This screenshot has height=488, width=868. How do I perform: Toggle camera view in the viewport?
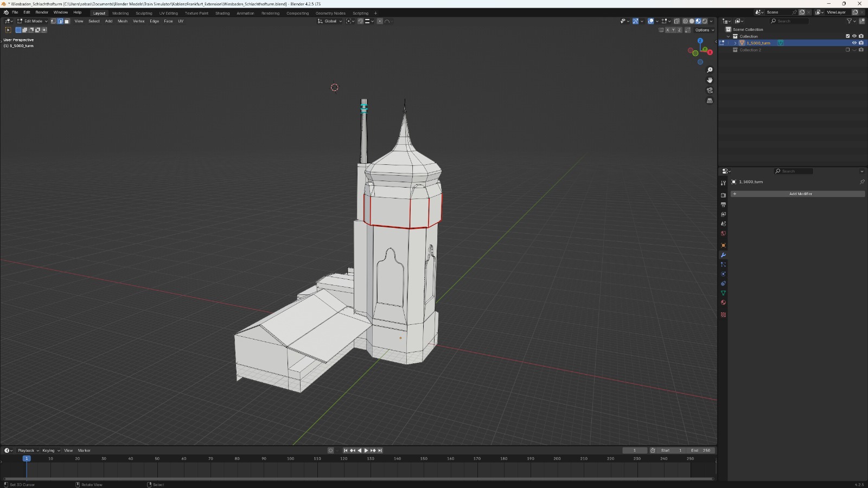tap(710, 91)
